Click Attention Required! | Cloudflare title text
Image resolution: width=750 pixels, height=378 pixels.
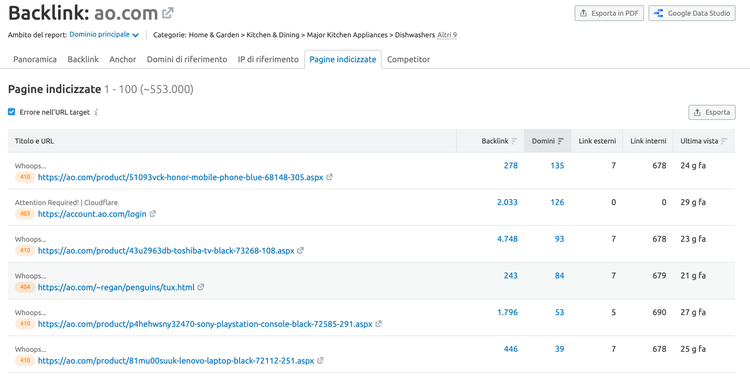point(66,202)
